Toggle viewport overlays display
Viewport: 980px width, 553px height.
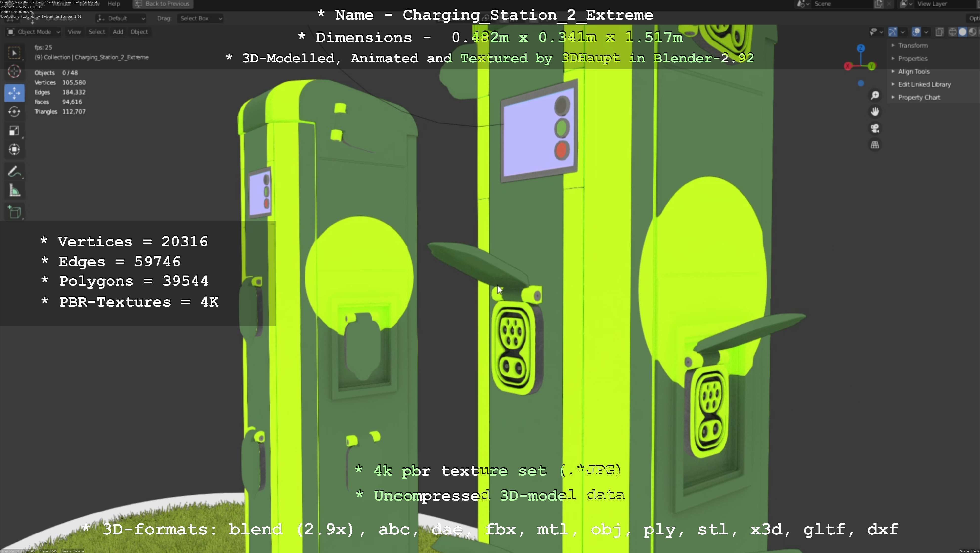(x=916, y=32)
